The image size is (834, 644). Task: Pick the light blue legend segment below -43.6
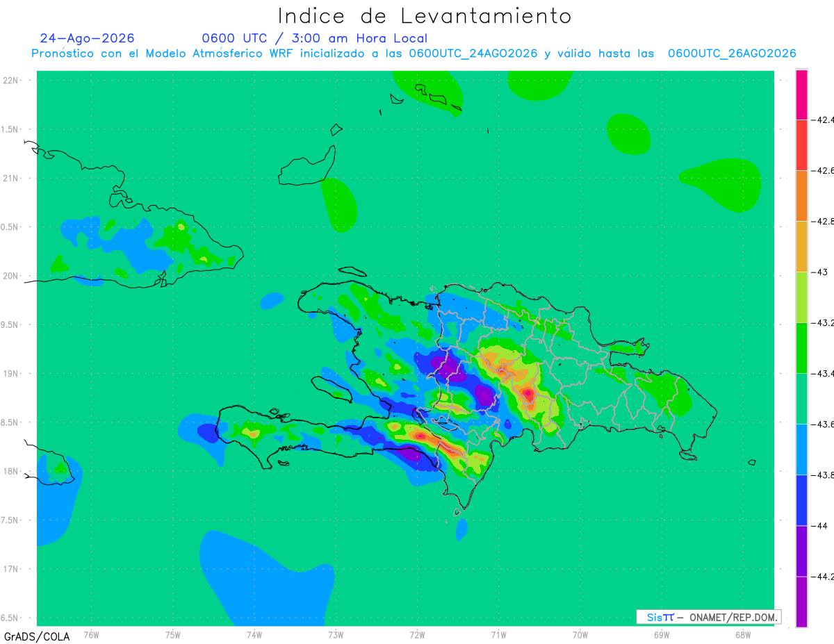click(801, 449)
